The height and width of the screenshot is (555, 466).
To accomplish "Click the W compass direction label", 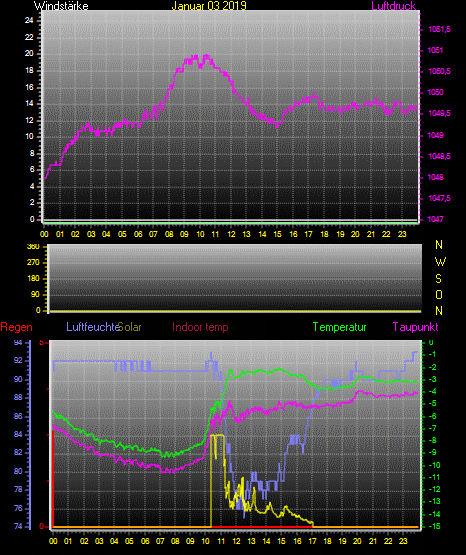I will [x=440, y=262].
